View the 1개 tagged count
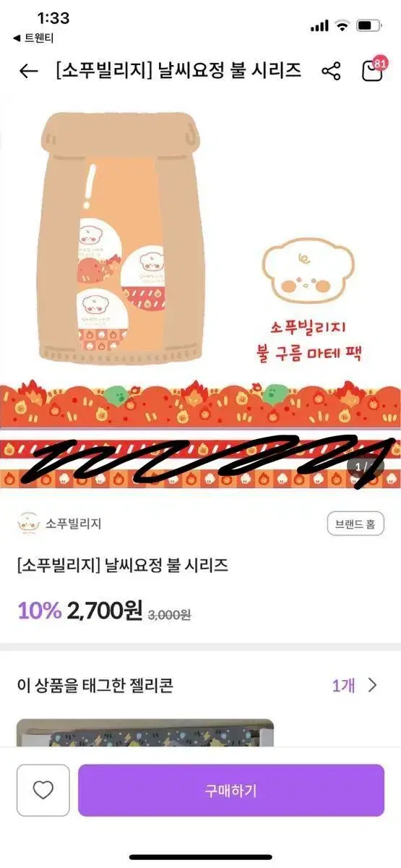This screenshot has width=401, height=868. pyautogui.click(x=343, y=685)
